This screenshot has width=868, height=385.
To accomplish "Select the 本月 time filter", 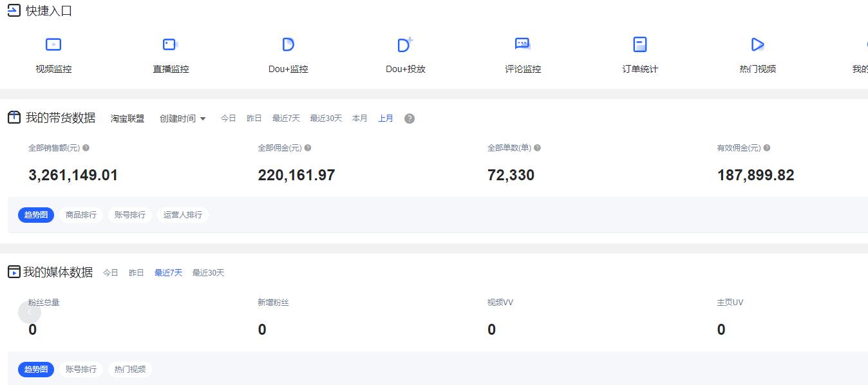I will pos(359,118).
